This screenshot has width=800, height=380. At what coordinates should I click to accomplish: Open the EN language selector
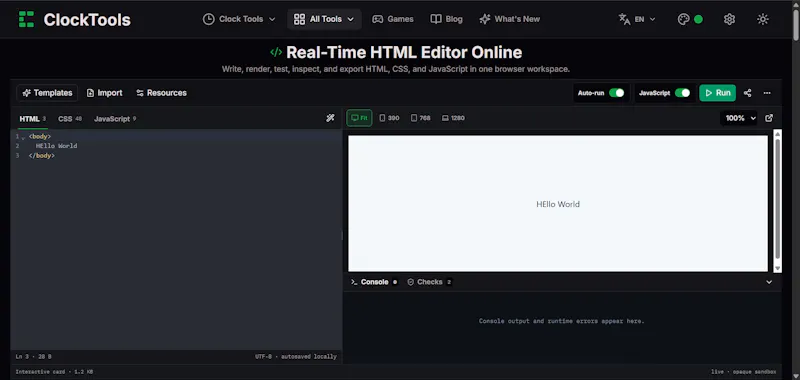click(x=637, y=19)
